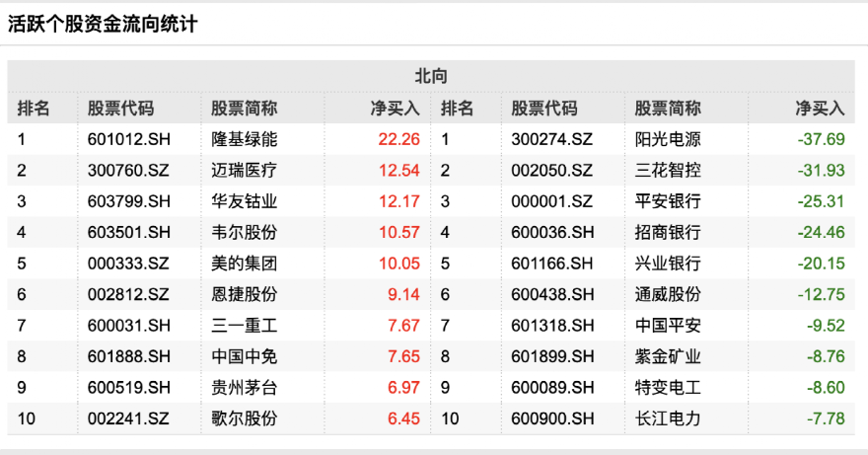Open the 迈瑞医疗 stock name
Image resolution: width=868 pixels, height=455 pixels.
[245, 170]
